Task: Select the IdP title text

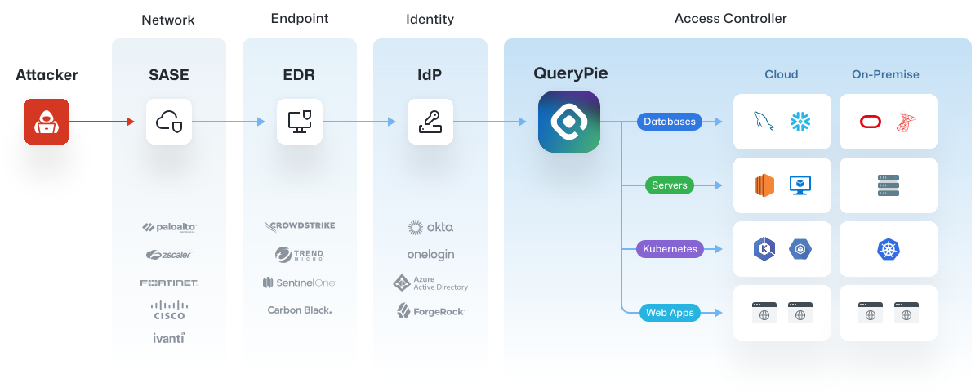Action: point(430,75)
